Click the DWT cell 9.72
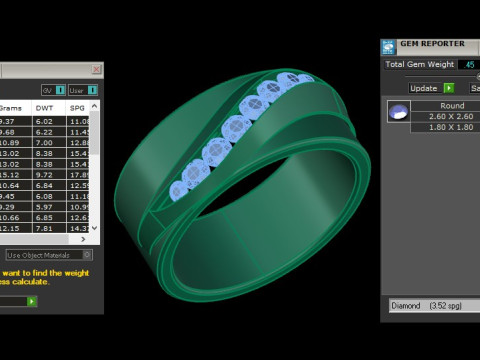480x360 pixels. 49,175
